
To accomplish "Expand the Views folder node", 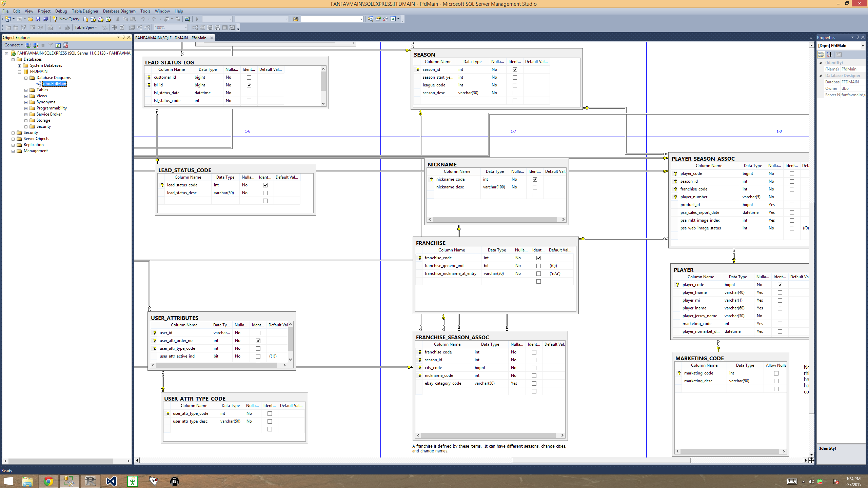I will pos(26,96).
